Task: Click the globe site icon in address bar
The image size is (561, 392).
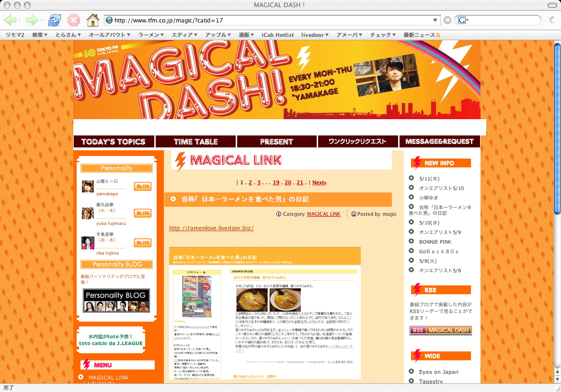Action: pos(109,21)
